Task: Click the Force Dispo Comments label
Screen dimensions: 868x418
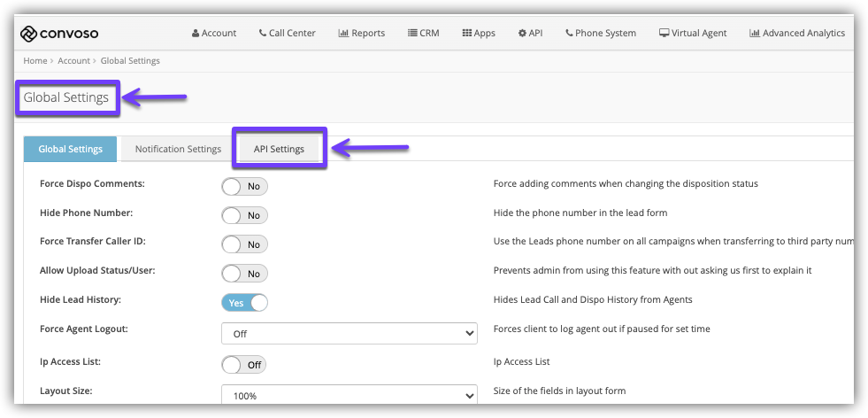Action: coord(92,183)
